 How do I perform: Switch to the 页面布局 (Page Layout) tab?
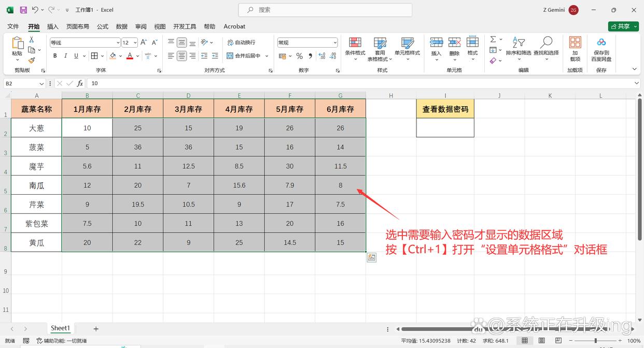click(x=78, y=26)
